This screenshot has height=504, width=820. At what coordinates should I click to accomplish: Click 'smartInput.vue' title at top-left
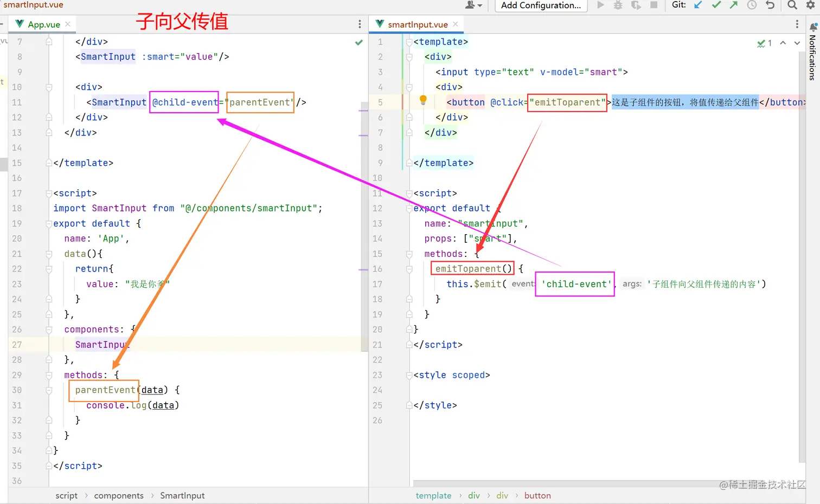[x=33, y=5]
